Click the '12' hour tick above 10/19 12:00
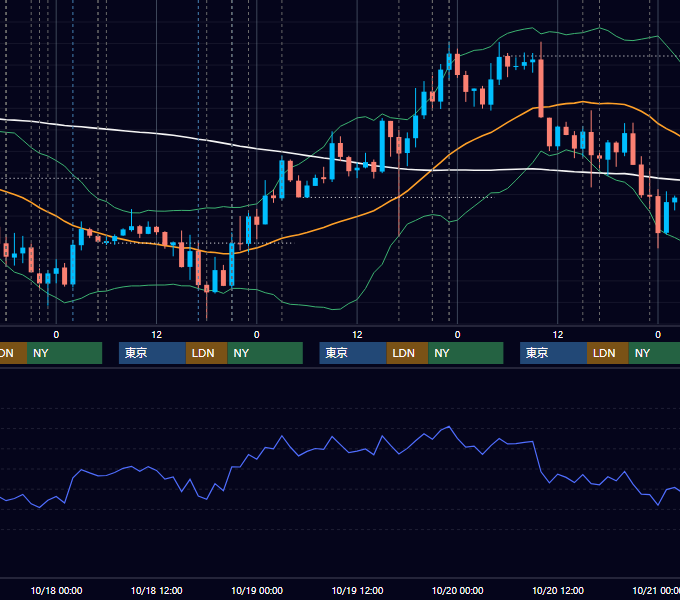 point(357,335)
